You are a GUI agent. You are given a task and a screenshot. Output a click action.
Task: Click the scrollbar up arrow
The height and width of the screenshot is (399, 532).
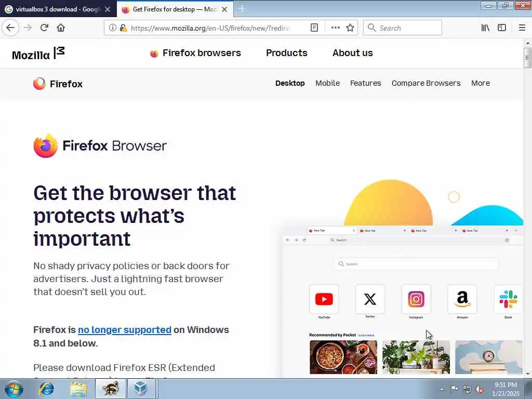click(x=527, y=43)
